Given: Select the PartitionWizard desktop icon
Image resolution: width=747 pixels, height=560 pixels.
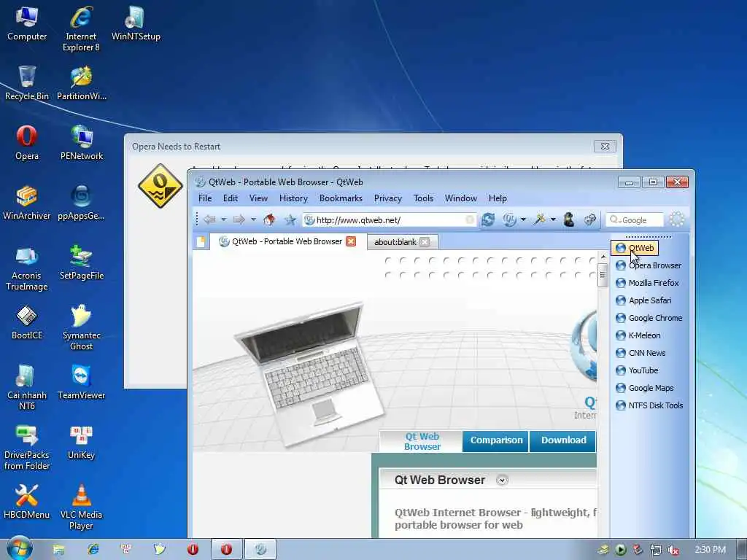Looking at the screenshot, I should (82, 83).
